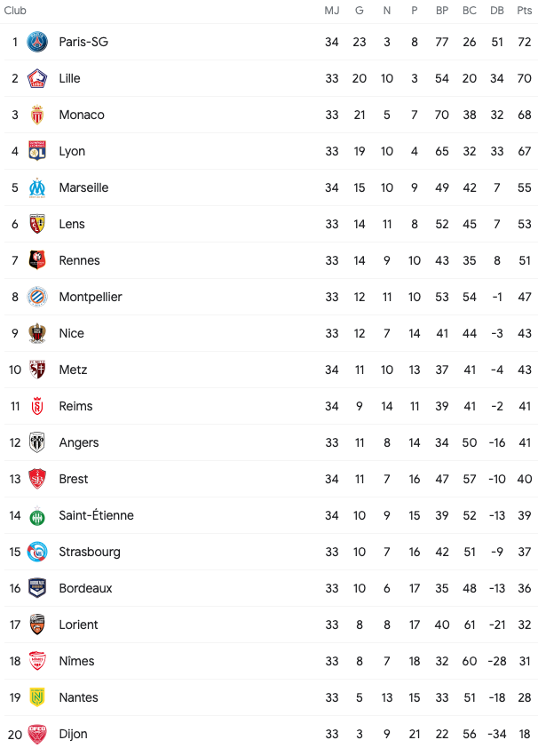Screen dimensions: 538x756
Task: Open the Montpellier club logo
Action: (37, 297)
